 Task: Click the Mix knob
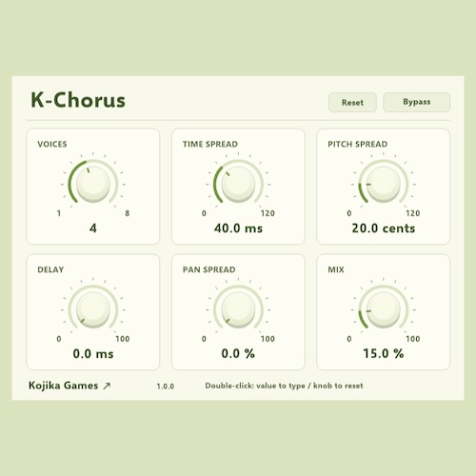[384, 309]
